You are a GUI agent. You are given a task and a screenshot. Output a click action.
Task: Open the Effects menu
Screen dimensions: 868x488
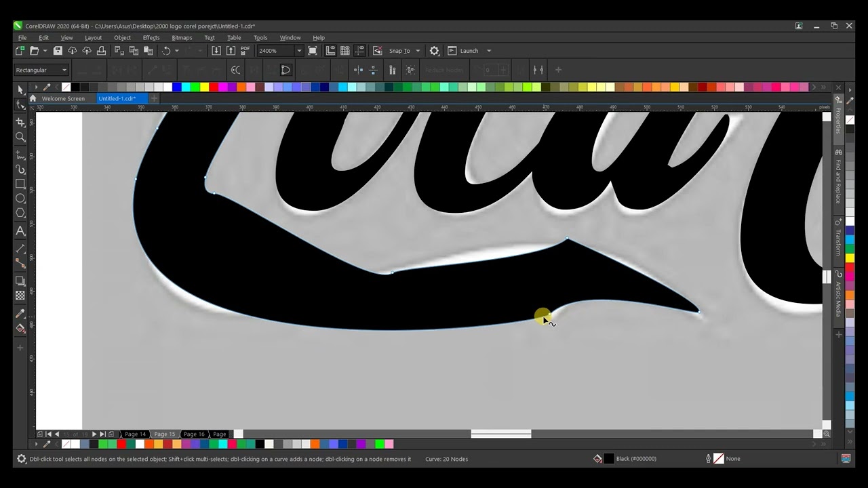coord(151,38)
